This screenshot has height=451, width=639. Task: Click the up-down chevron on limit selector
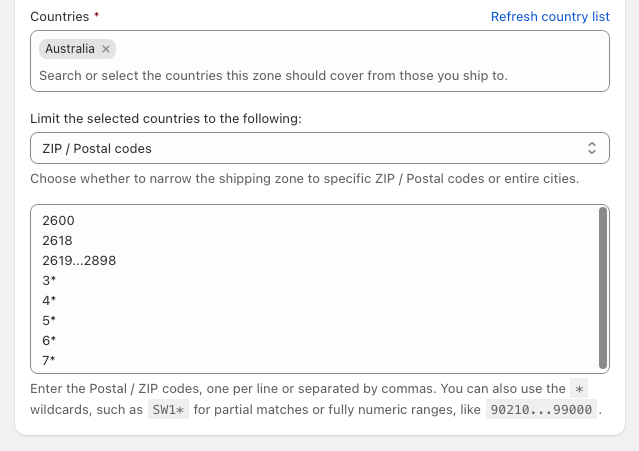(x=591, y=148)
